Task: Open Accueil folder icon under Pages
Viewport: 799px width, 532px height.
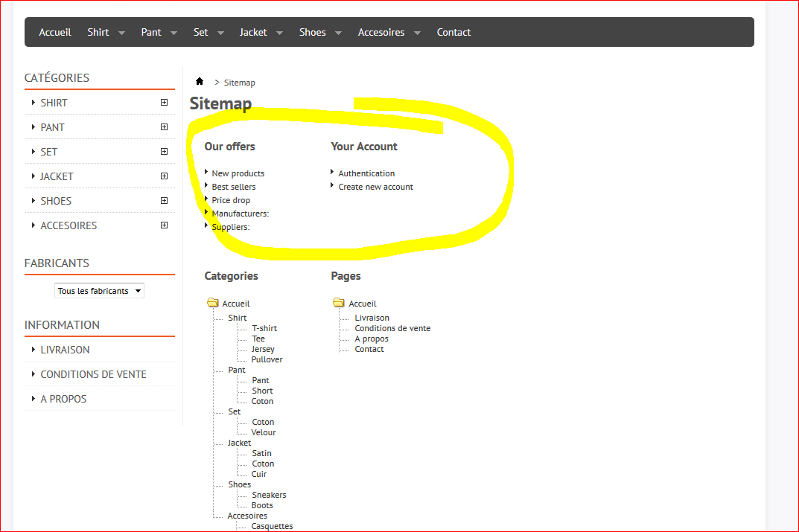Action: click(339, 303)
